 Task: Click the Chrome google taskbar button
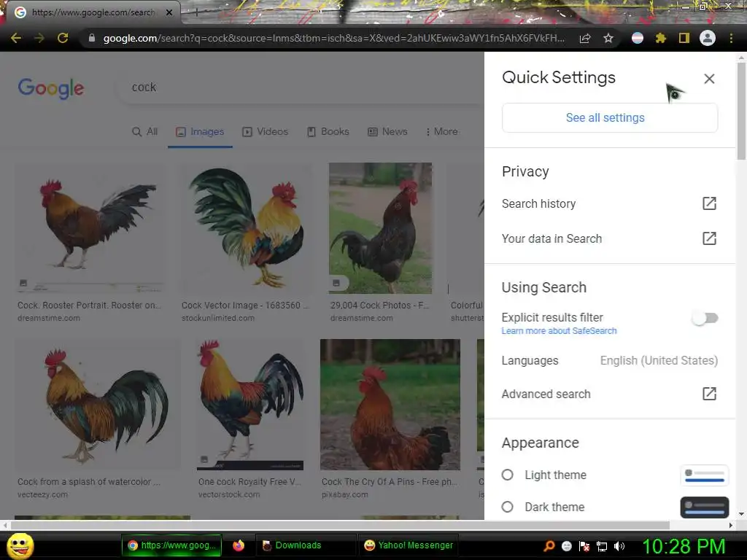[x=171, y=545]
